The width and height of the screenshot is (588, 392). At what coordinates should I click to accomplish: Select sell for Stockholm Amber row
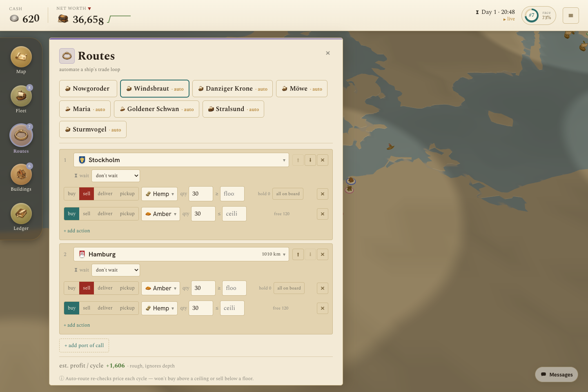coord(87,214)
